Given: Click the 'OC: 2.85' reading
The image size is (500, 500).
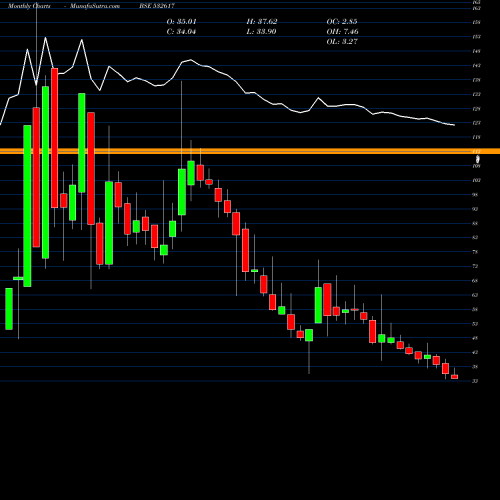Looking at the screenshot, I should click(x=342, y=22).
